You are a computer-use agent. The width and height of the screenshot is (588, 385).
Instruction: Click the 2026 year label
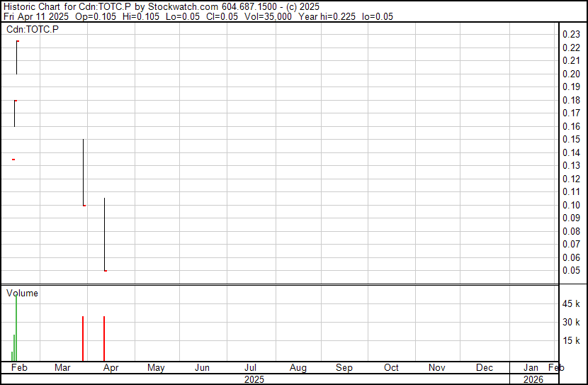[x=533, y=379]
